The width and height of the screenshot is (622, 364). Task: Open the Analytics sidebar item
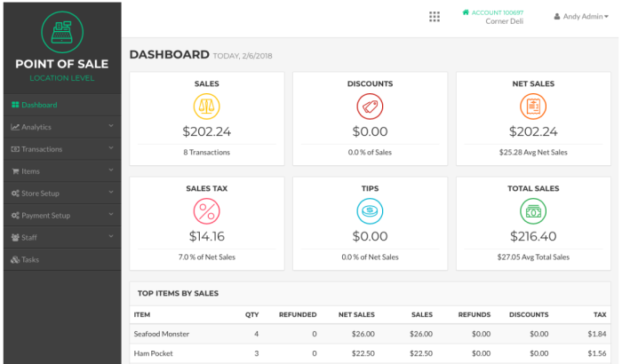62,127
